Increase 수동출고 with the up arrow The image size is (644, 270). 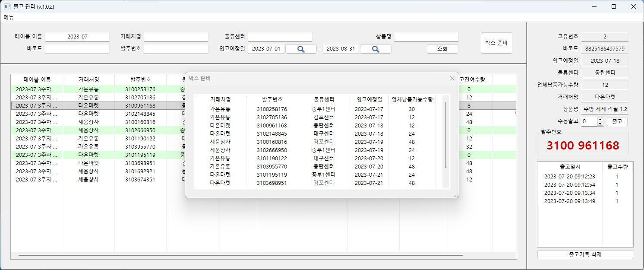coord(600,120)
